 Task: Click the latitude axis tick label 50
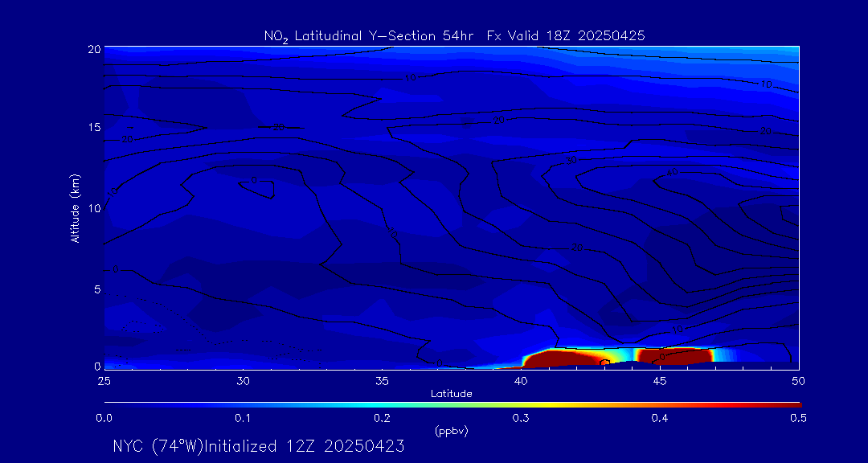click(798, 380)
